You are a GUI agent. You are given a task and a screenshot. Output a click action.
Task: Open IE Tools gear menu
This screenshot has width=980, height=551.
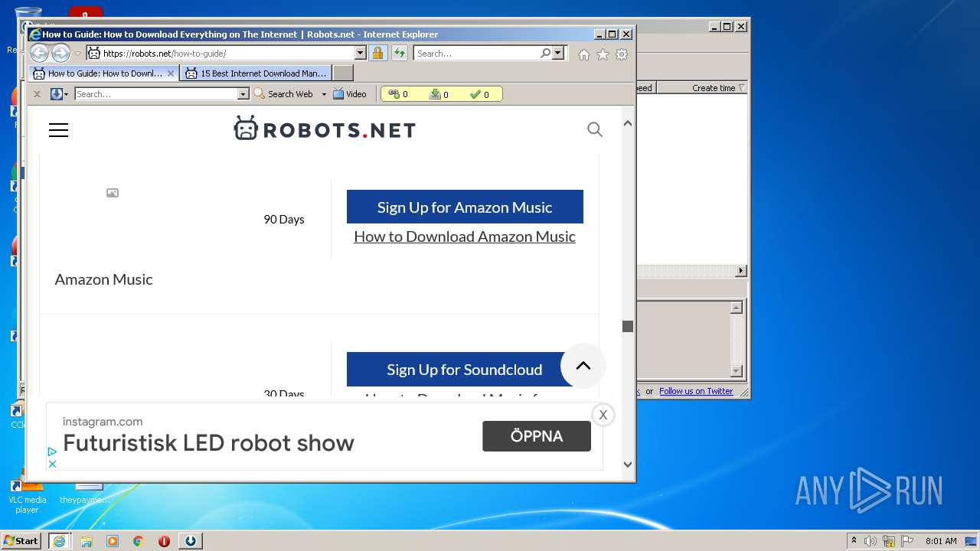(622, 54)
